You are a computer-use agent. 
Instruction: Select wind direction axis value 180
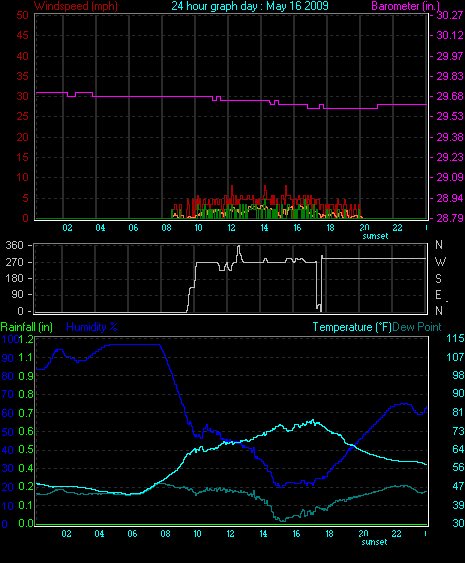pos(15,278)
